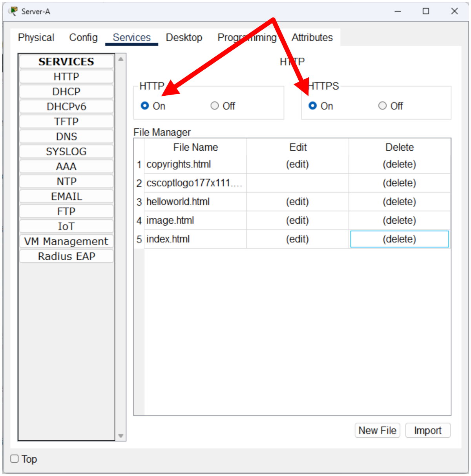The image size is (471, 476).
Task: Click the Packet Tracer icon in title bar
Action: click(13, 11)
